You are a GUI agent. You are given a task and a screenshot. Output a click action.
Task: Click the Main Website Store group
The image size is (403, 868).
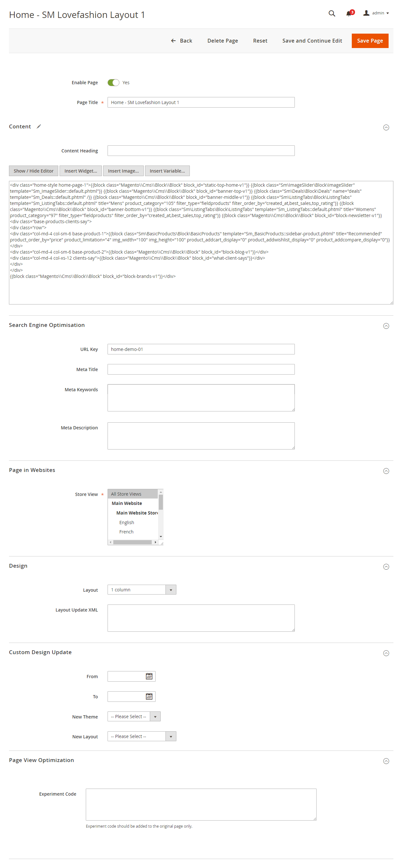click(x=133, y=513)
